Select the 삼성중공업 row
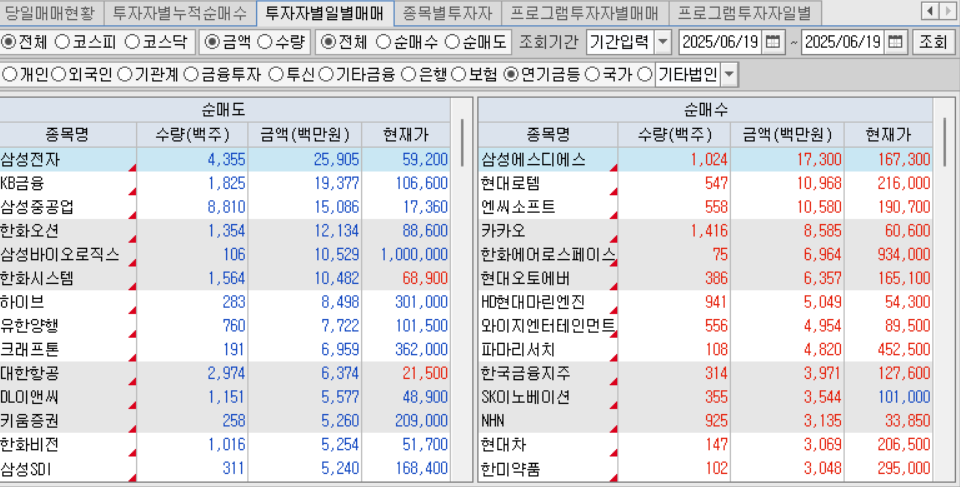Viewport: 960px width, 487px height. point(225,207)
